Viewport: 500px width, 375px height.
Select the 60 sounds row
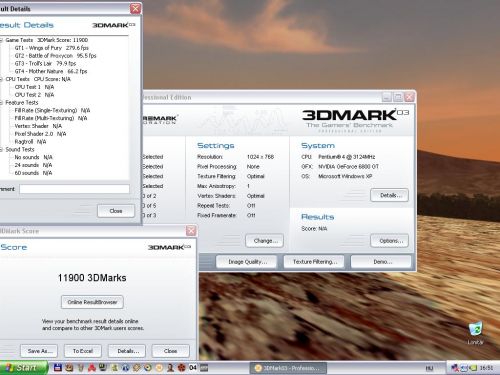click(33, 173)
